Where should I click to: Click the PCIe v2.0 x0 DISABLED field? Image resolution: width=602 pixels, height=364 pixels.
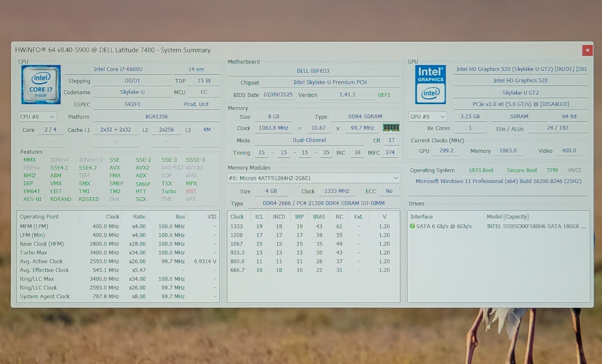(x=521, y=104)
